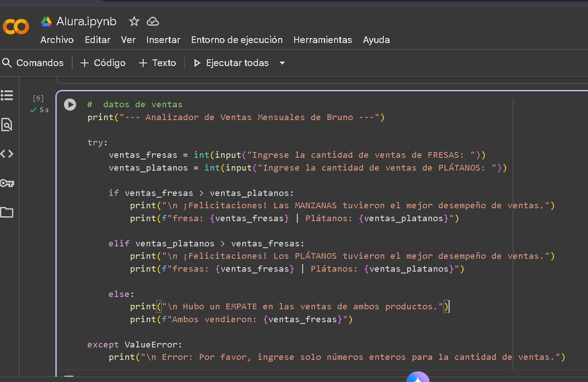Click the Alura.ipynb title to rename it
This screenshot has height=382, width=588.
pos(86,21)
